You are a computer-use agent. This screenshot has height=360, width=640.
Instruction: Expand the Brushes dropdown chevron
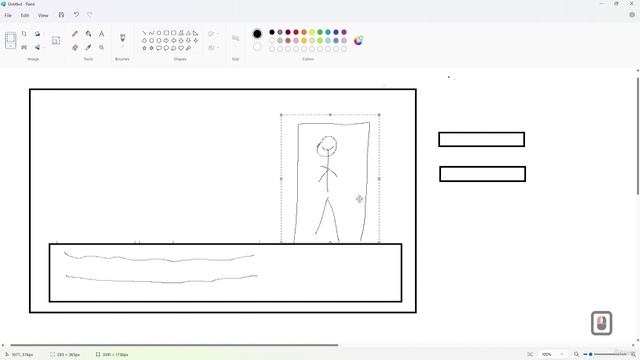(122, 47)
